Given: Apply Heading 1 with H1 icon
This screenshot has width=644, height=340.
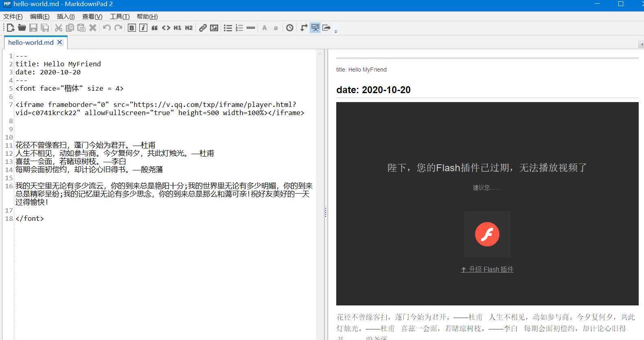Looking at the screenshot, I should click(177, 28).
